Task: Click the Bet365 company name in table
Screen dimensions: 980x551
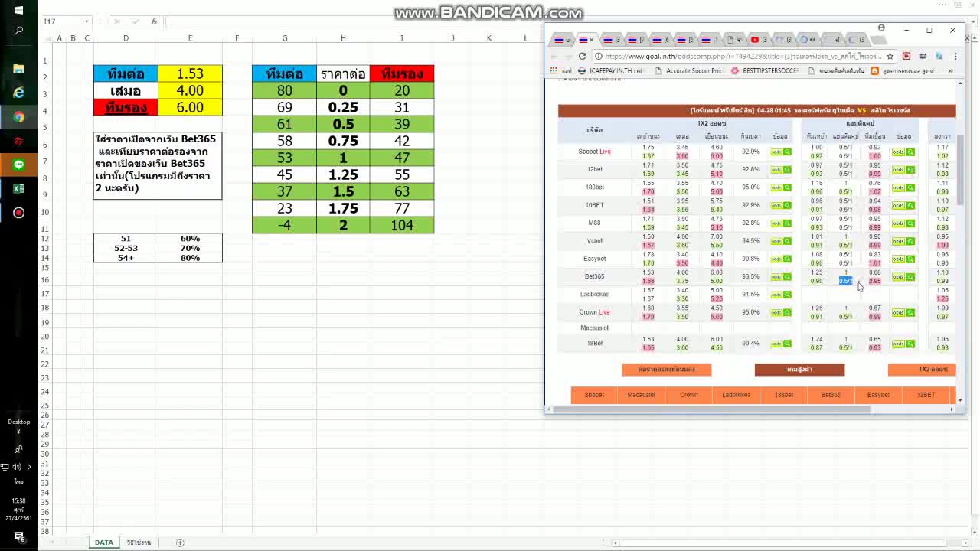Action: pos(594,276)
